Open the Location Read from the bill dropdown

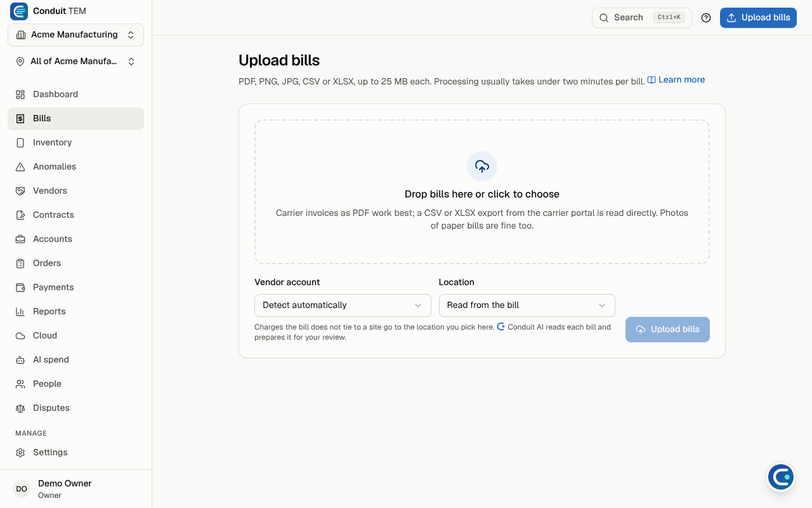(x=527, y=305)
